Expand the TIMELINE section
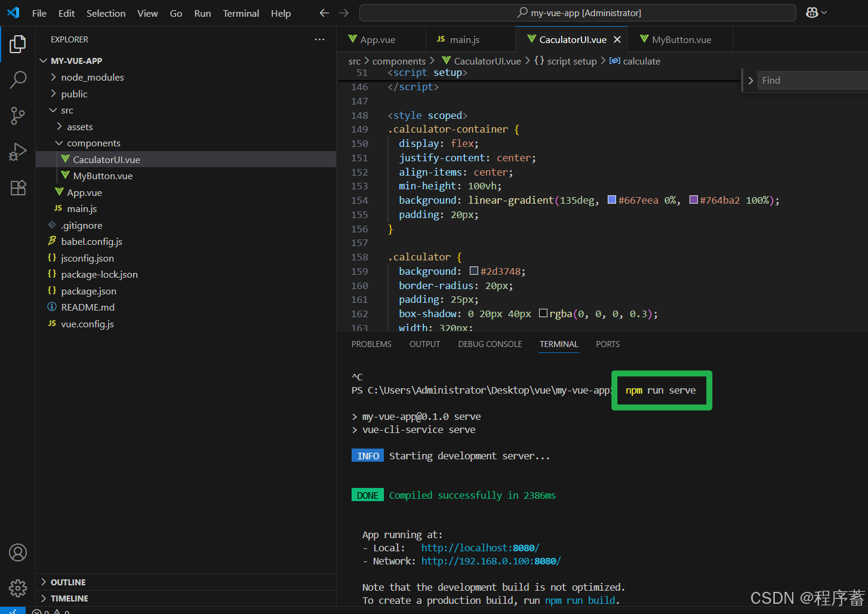Image resolution: width=868 pixels, height=614 pixels. (186, 598)
